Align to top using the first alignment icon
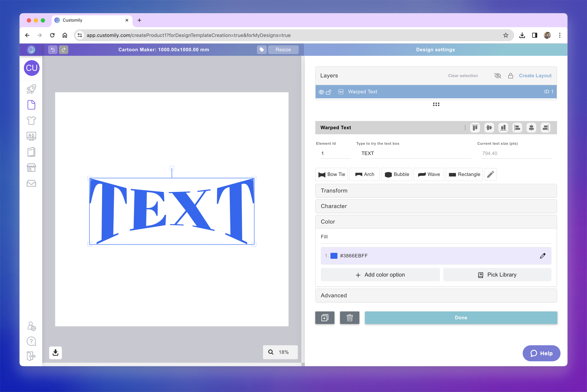The image size is (587, 392). point(475,128)
